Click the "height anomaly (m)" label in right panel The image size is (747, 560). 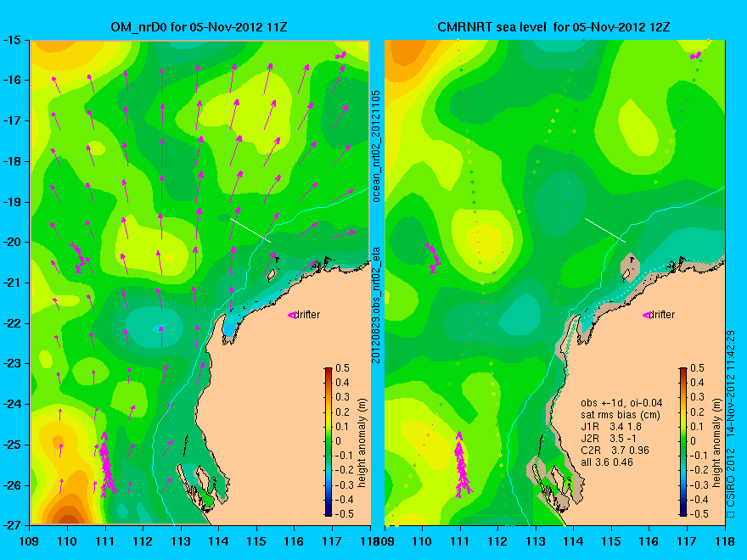716,443
